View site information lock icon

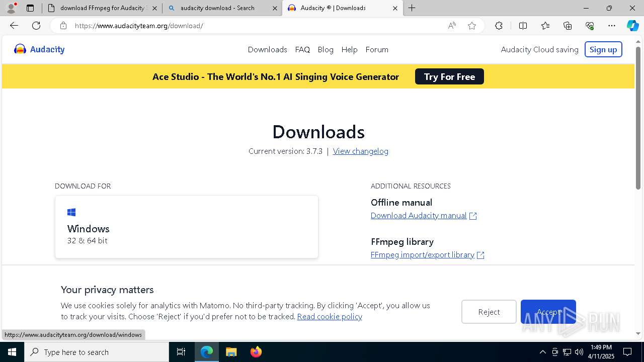click(x=63, y=26)
